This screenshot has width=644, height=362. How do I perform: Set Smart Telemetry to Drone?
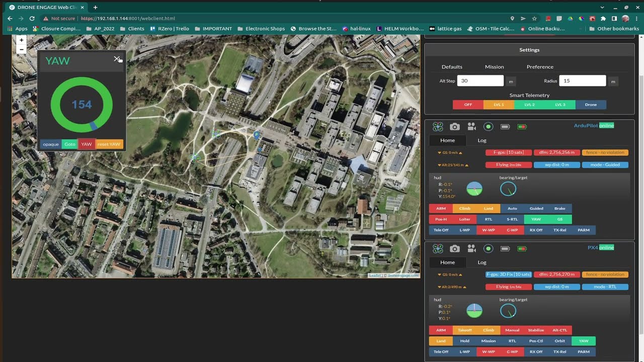591,105
